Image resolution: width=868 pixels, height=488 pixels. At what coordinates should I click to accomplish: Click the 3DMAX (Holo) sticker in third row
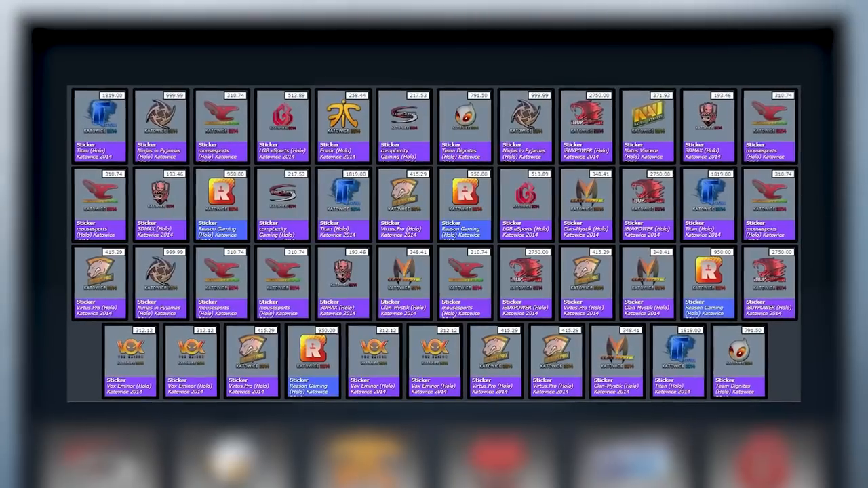(343, 283)
